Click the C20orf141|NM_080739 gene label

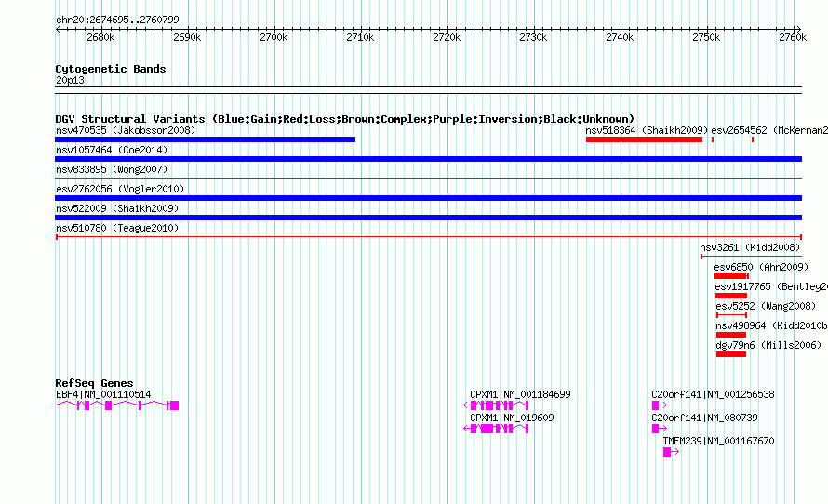tap(704, 418)
